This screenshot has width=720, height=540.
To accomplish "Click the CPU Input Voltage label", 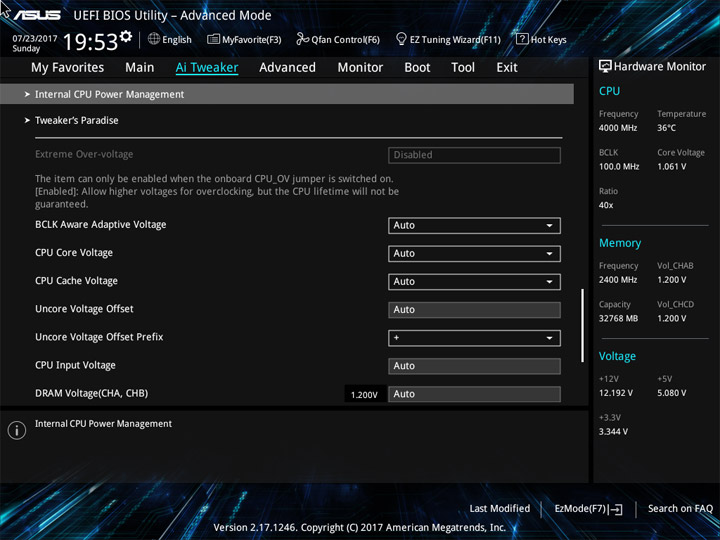I will [75, 365].
